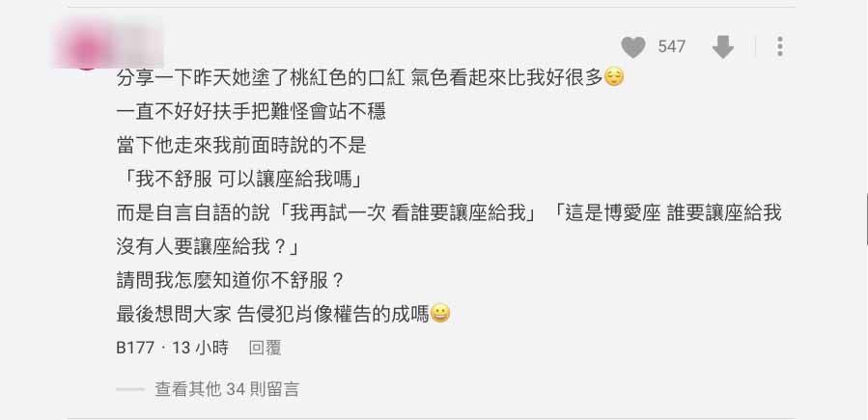Click the line 一直不好好扶手把難怪會站不穩

pos(251,112)
